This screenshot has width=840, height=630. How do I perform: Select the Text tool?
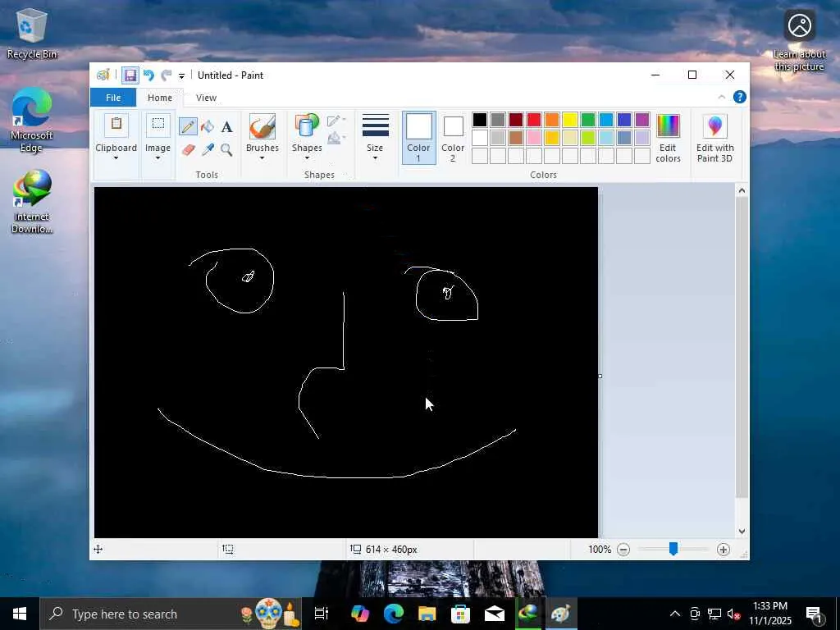(x=226, y=126)
